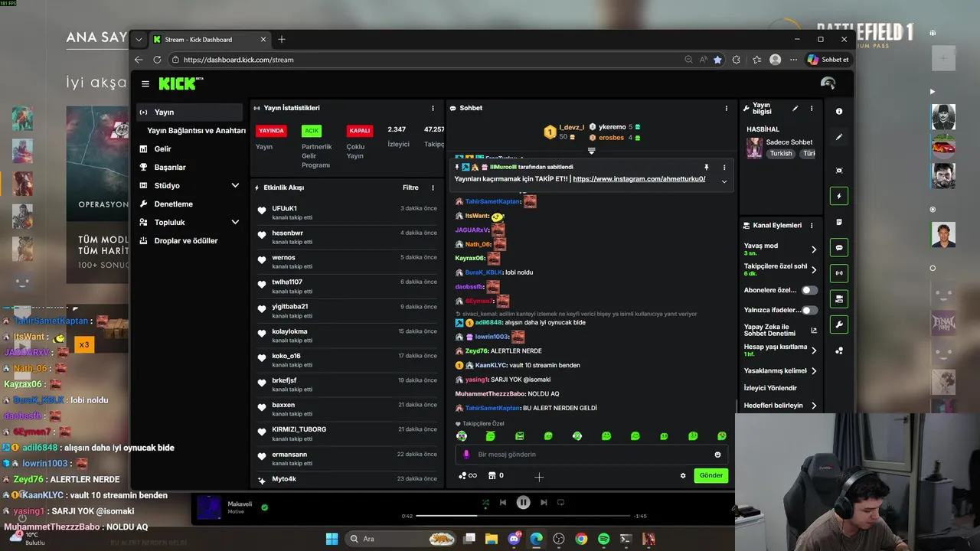980x551 pixels.
Task: Unpin the pinned chat message
Action: tap(706, 167)
